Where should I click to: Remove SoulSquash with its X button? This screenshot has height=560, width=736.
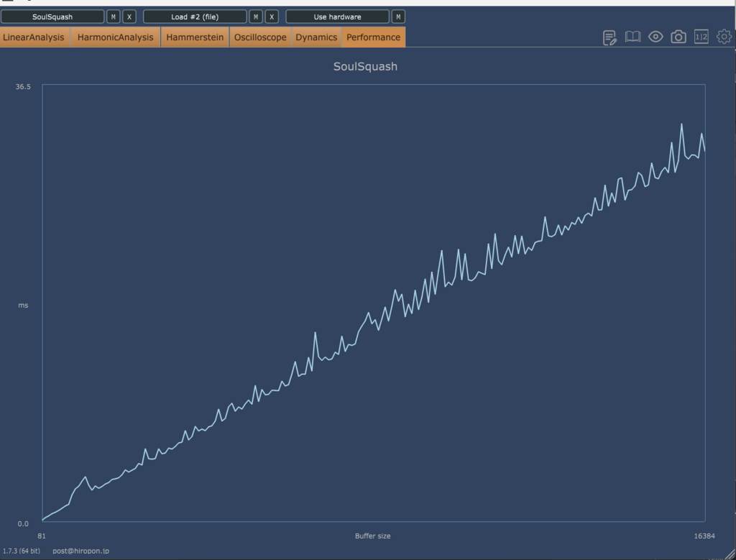[x=129, y=17]
